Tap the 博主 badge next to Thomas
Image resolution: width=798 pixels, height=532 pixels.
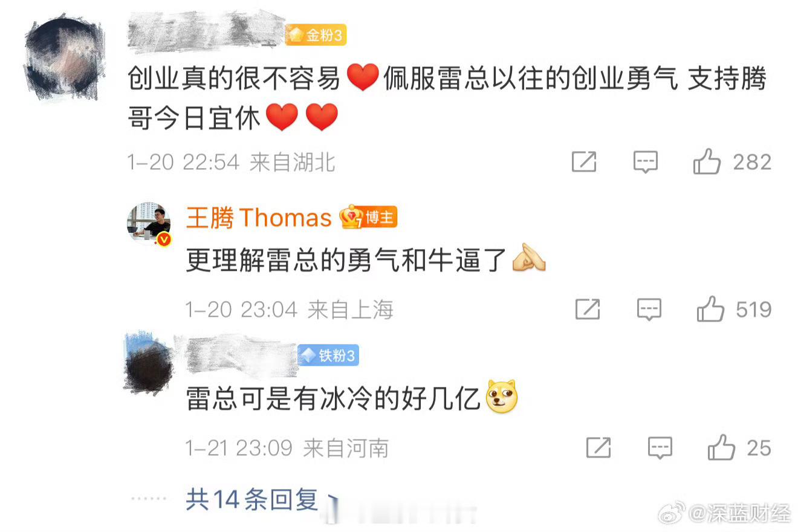[x=369, y=217]
